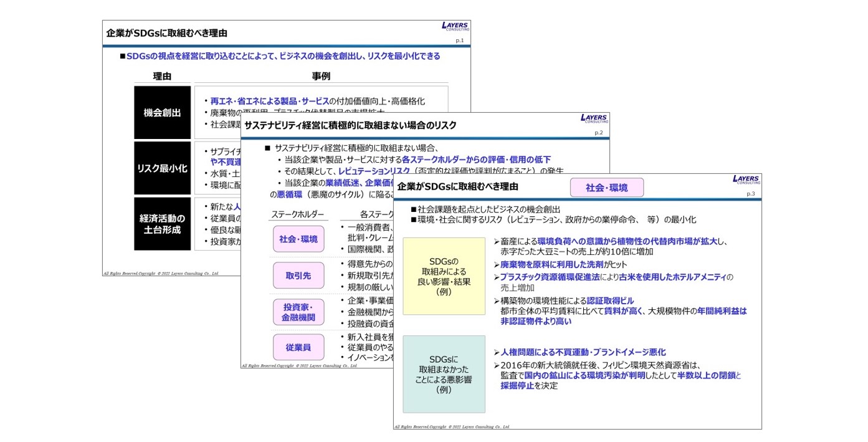Image resolution: width=868 pixels, height=442 pixels.
Task: Click the Layers Consulting logo on slide p.2
Action: point(594,118)
